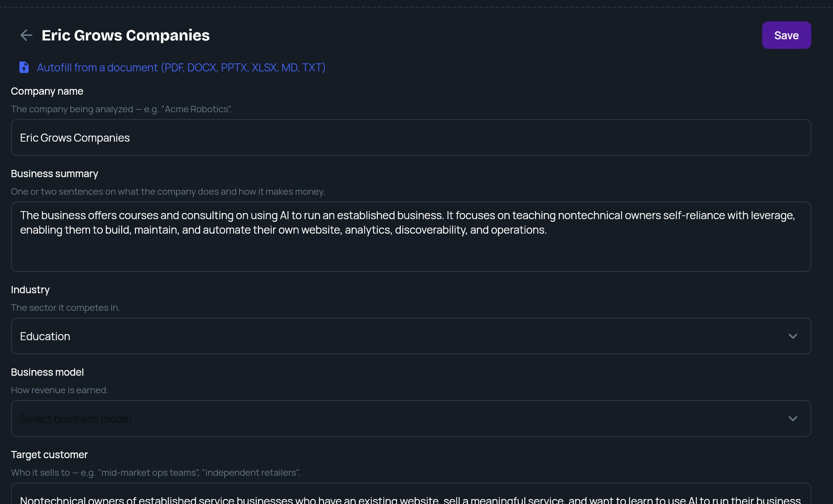Open the Select business model dropdown
The image size is (833, 504).
coord(411,419)
